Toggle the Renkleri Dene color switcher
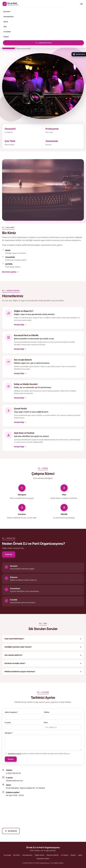86x868 pixels. tap(79, 54)
